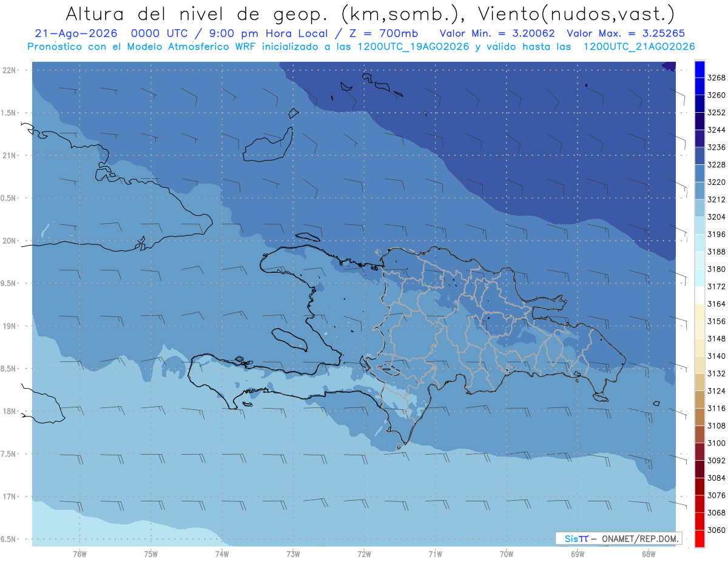The width and height of the screenshot is (728, 562).
Task: Click the legend value '3108'
Action: click(x=716, y=426)
